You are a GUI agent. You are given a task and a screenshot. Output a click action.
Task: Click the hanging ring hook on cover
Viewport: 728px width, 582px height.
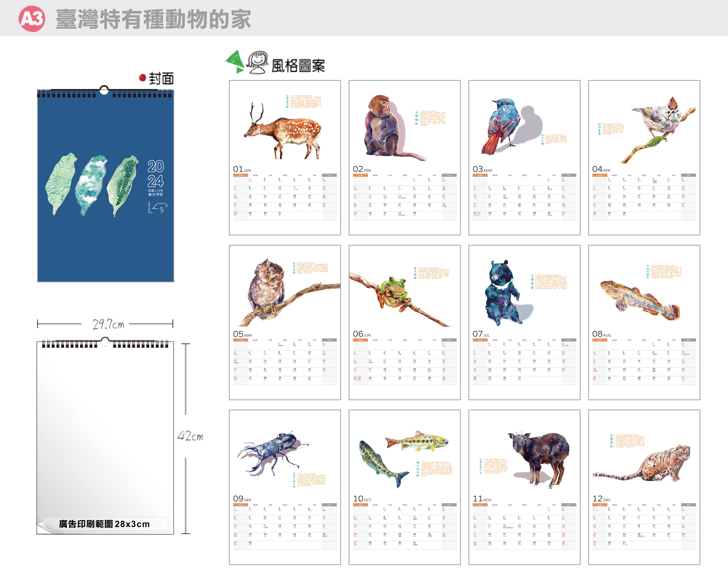coord(104,90)
